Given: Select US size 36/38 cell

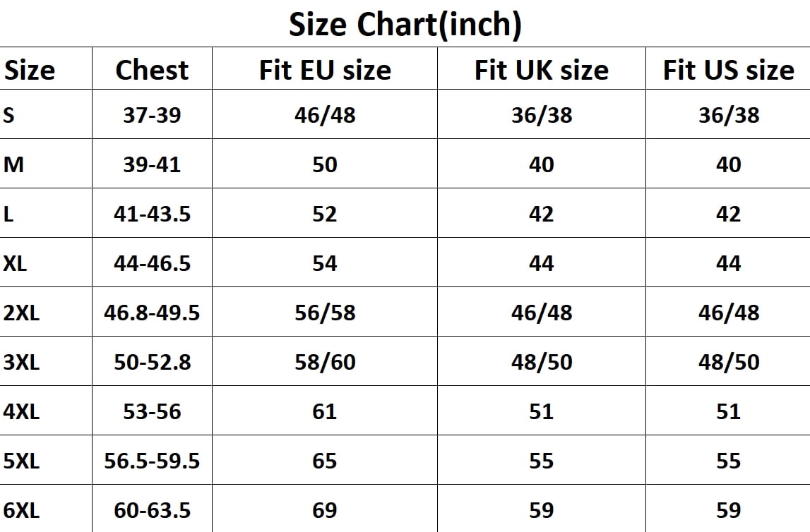Looking at the screenshot, I should [729, 114].
